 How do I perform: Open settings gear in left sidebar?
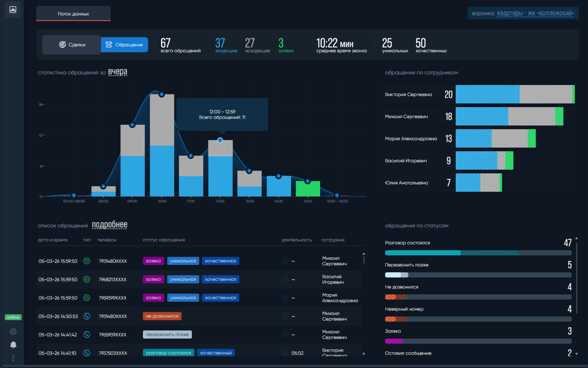coord(13,332)
